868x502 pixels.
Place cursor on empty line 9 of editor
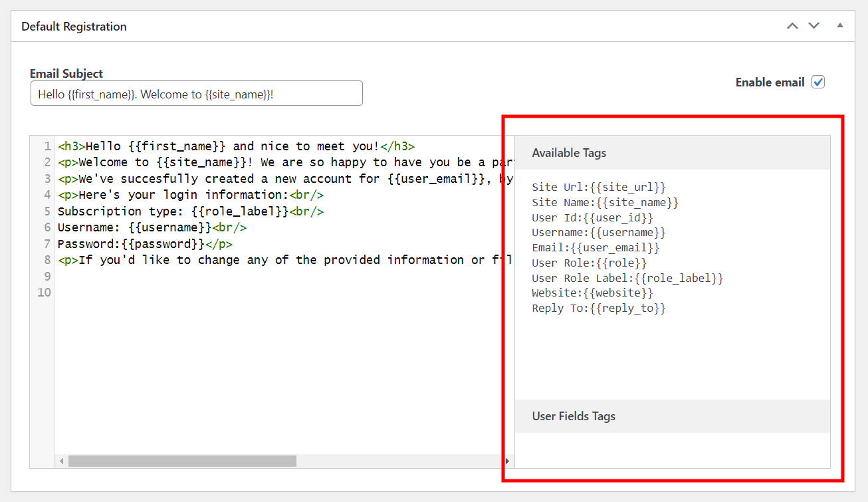(x=199, y=276)
